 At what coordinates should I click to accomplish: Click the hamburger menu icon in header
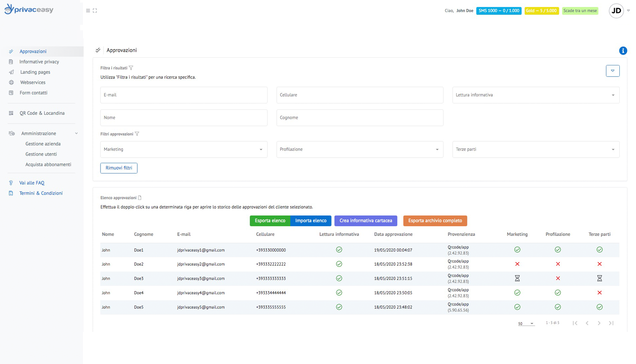click(88, 11)
